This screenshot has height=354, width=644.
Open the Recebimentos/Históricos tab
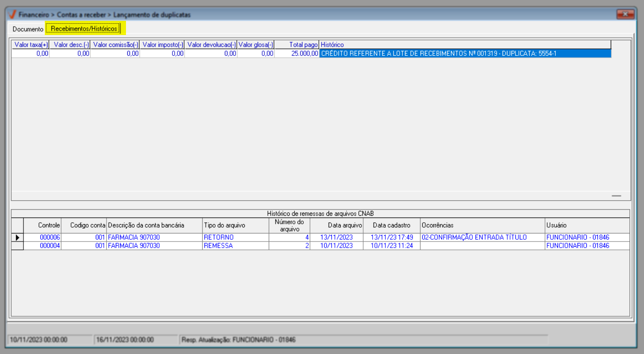(85, 29)
